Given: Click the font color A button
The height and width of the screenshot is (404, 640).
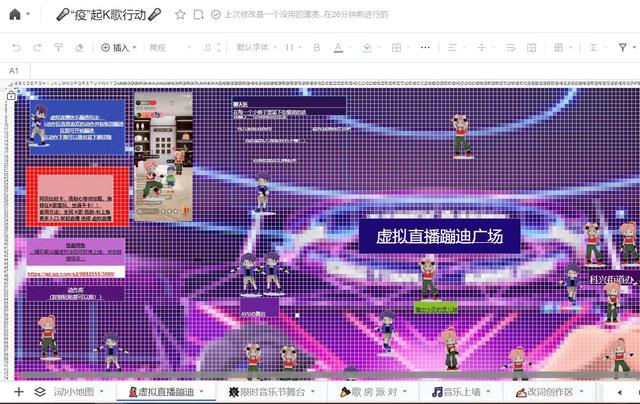Looking at the screenshot, I should pos(337,47).
